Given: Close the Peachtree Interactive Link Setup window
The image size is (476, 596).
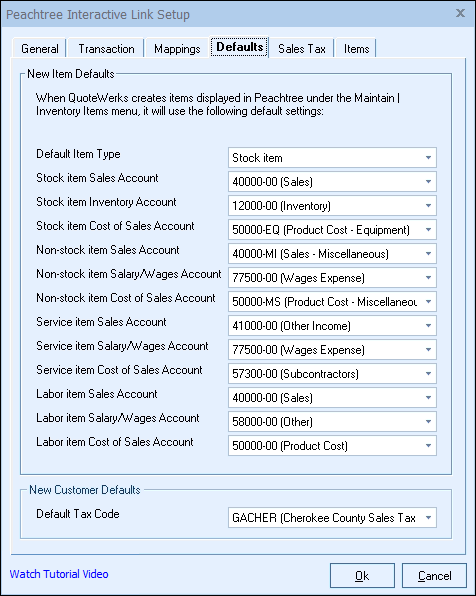Looking at the screenshot, I should (460, 13).
